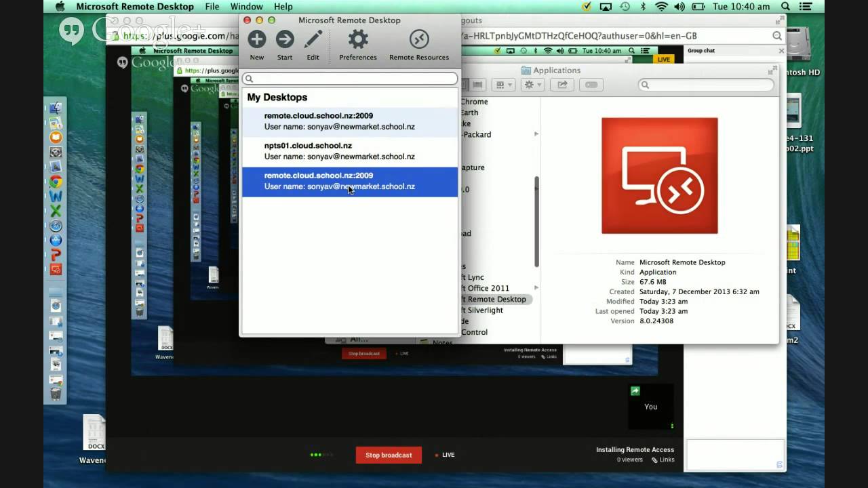
Task: Select Remote Desktop item in Finder list
Action: [x=496, y=299]
